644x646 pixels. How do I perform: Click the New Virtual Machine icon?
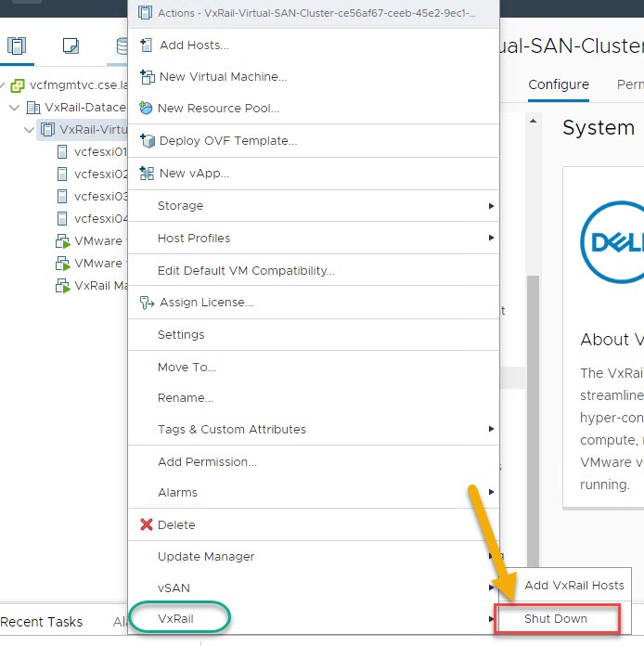(146, 77)
